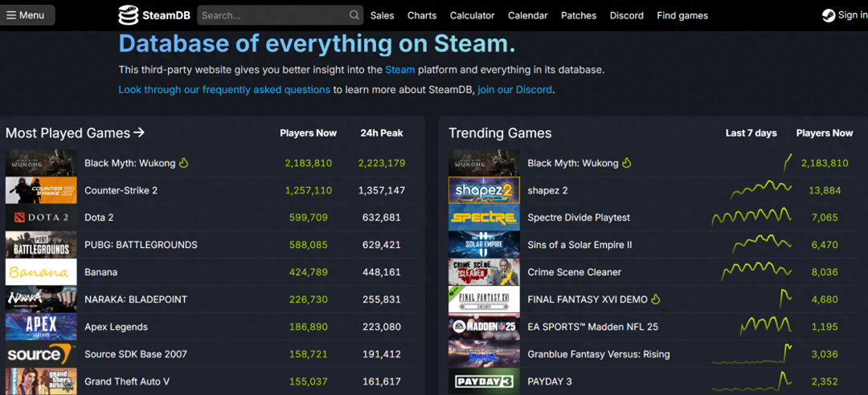Open Spectre Divide Playtest title

click(579, 218)
